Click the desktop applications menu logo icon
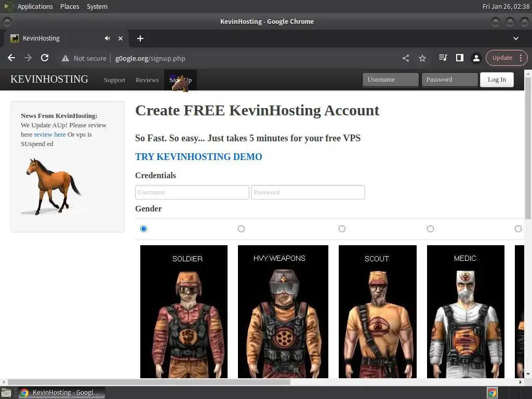Image resolution: width=532 pixels, height=399 pixels. 9,6
